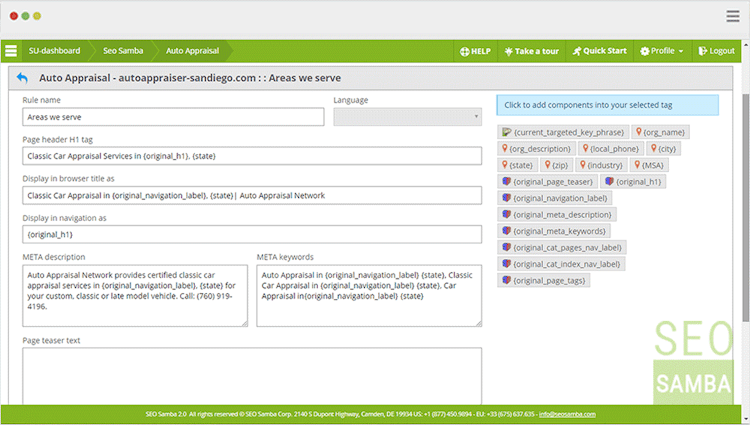
Task: Open the Language dropdown
Action: 408,117
